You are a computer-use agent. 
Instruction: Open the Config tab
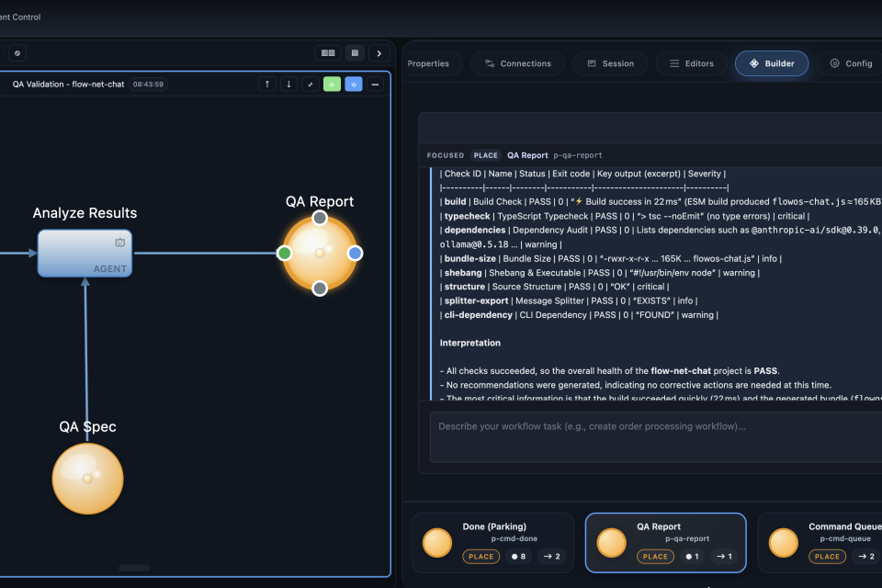pyautogui.click(x=851, y=63)
